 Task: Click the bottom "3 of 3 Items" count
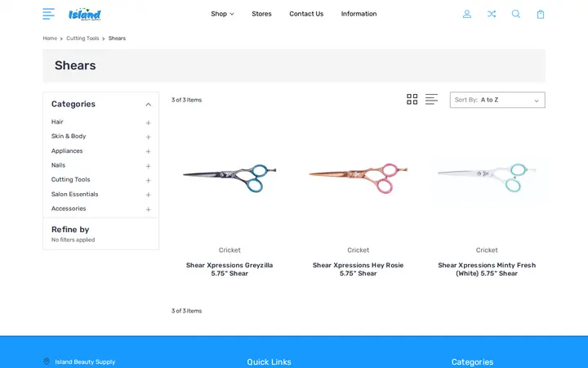click(x=186, y=311)
